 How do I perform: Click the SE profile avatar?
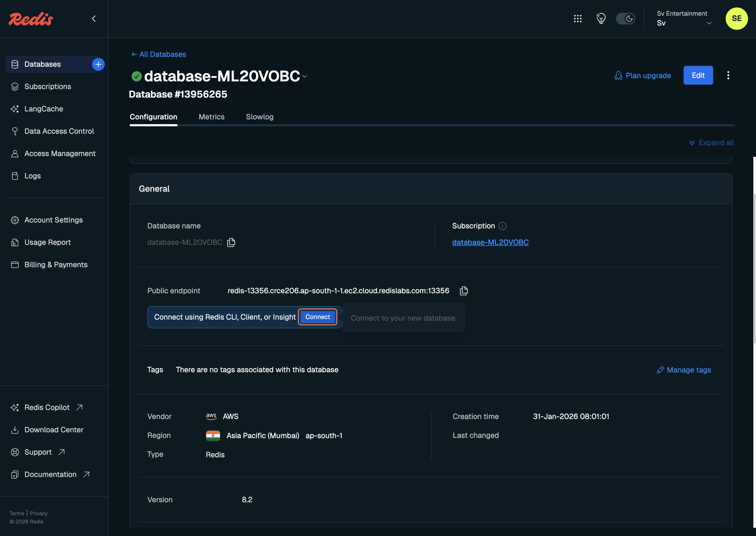(737, 19)
